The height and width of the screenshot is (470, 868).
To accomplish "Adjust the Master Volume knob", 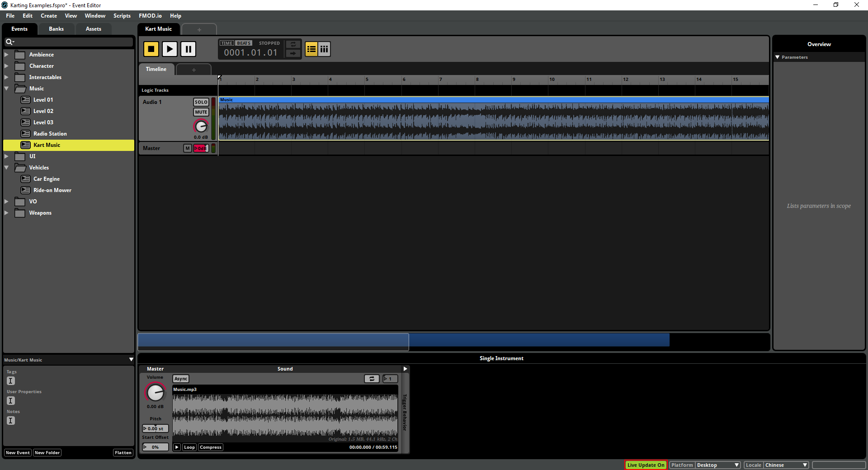I will point(155,392).
